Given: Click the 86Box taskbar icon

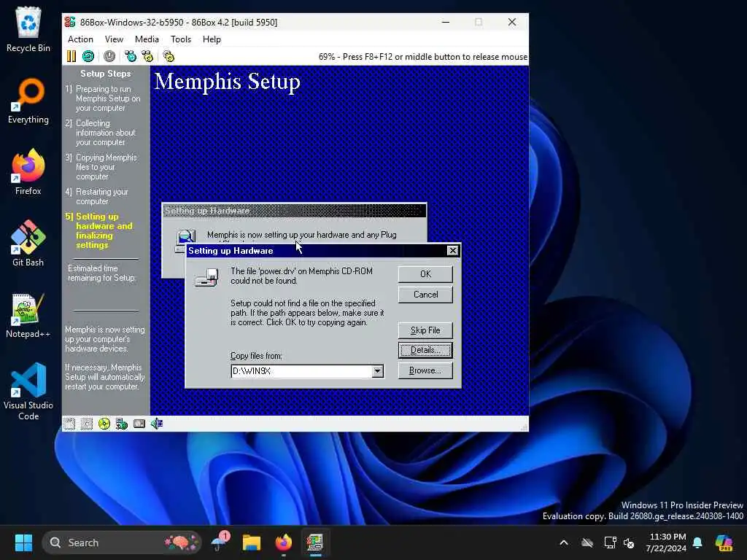Looking at the screenshot, I should 315,542.
